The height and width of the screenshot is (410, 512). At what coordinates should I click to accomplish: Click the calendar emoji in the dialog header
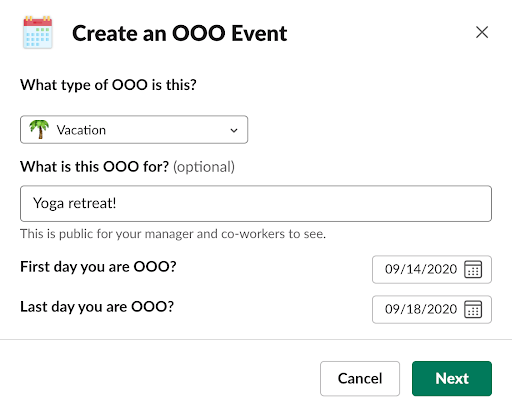pyautogui.click(x=38, y=32)
